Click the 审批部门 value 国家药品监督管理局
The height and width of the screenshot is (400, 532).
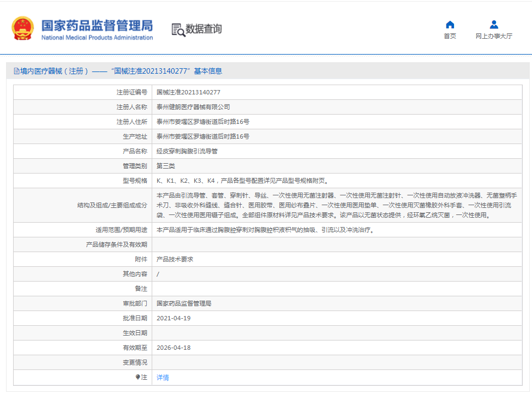[184, 303]
